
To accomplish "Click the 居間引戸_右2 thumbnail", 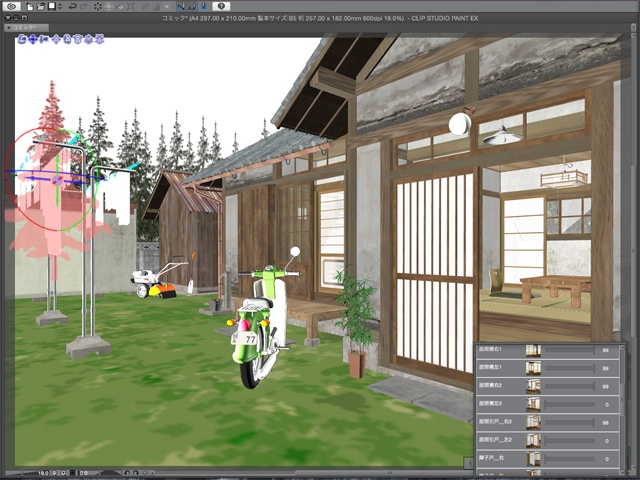I will [x=533, y=422].
